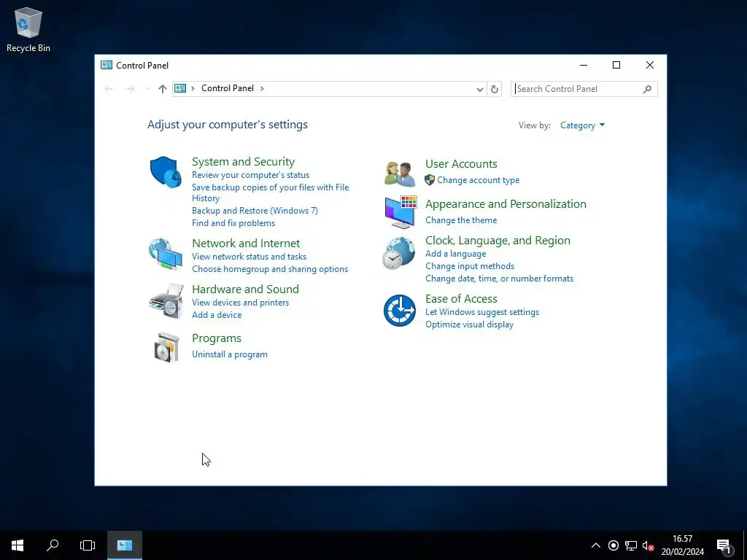Viewport: 747px width, 560px height.
Task: Click the Back arrow in the navigation bar
Action: (109, 89)
